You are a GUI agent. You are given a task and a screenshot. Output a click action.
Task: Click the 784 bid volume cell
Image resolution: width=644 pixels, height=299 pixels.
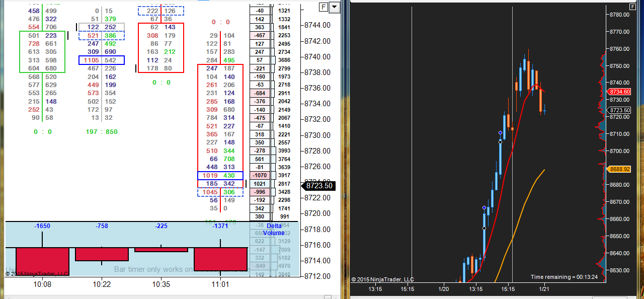click(212, 118)
